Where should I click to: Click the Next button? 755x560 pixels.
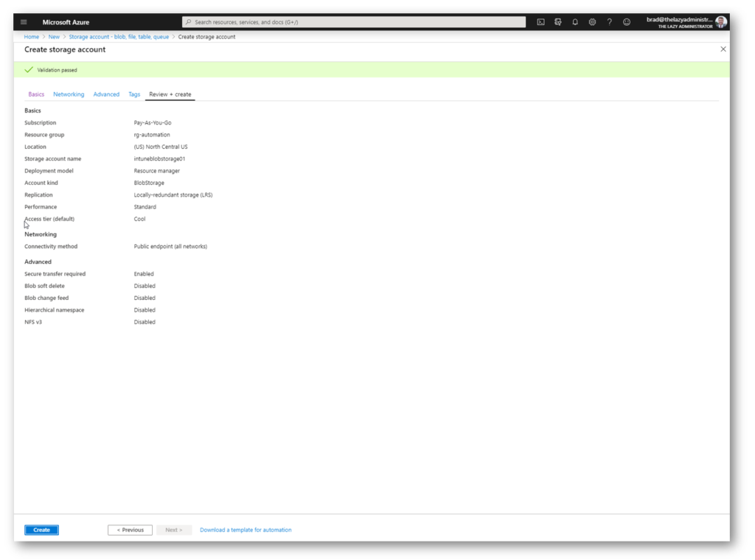pyautogui.click(x=174, y=530)
